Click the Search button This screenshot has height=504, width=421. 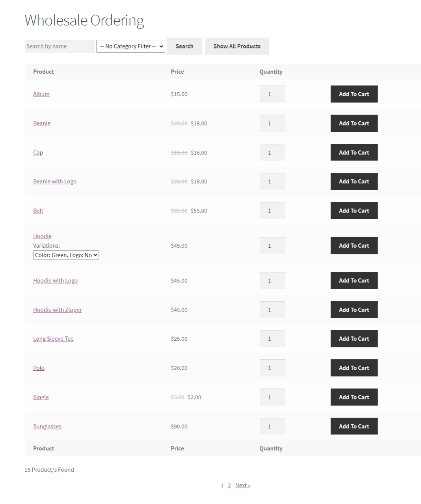coord(184,46)
